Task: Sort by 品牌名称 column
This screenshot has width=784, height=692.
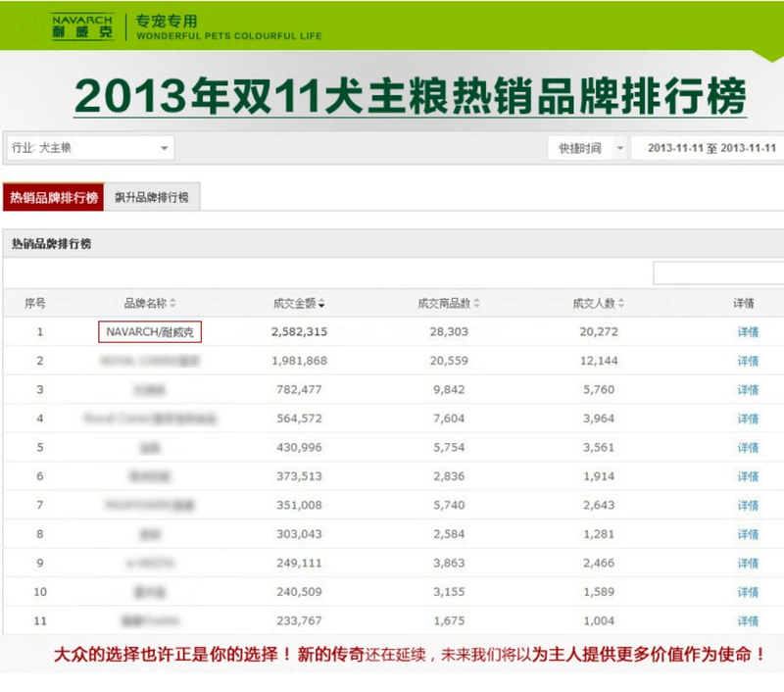Action: coord(150,303)
